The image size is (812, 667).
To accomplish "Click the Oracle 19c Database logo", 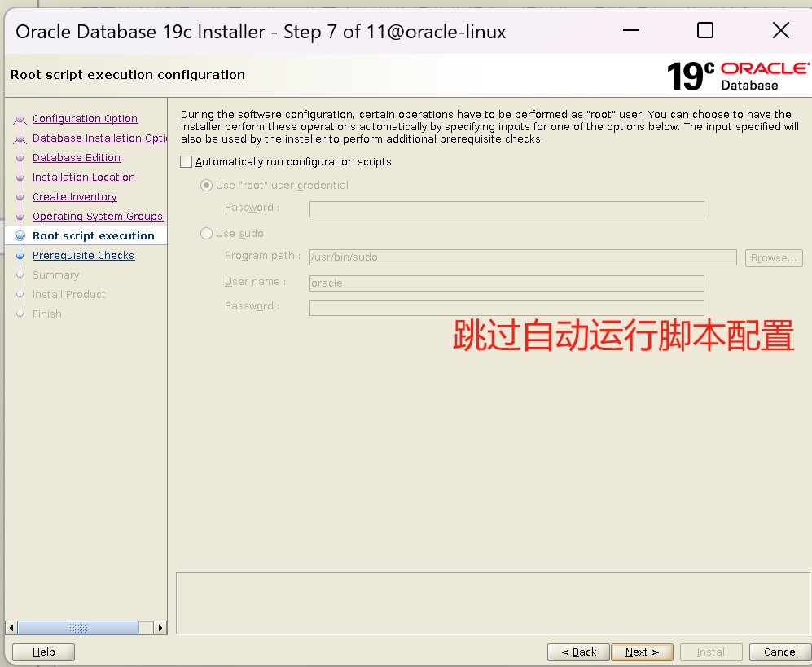I will [737, 76].
